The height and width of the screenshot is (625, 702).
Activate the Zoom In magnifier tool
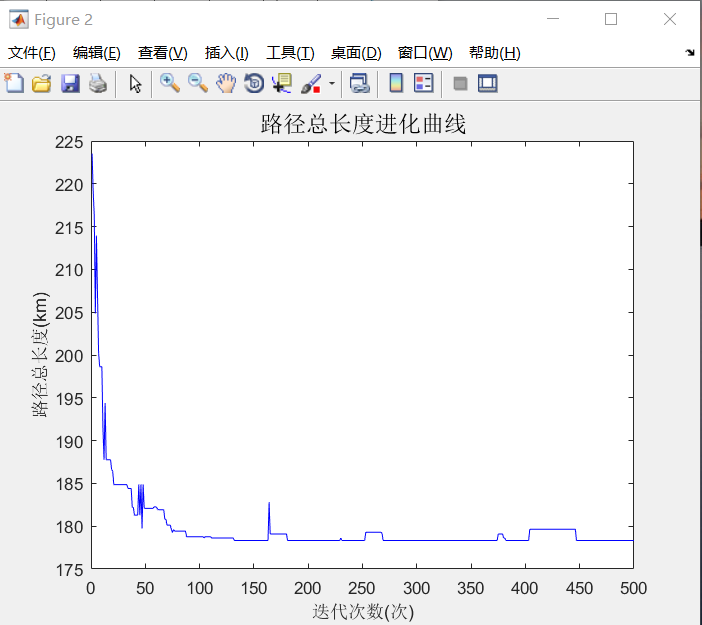tap(170, 83)
